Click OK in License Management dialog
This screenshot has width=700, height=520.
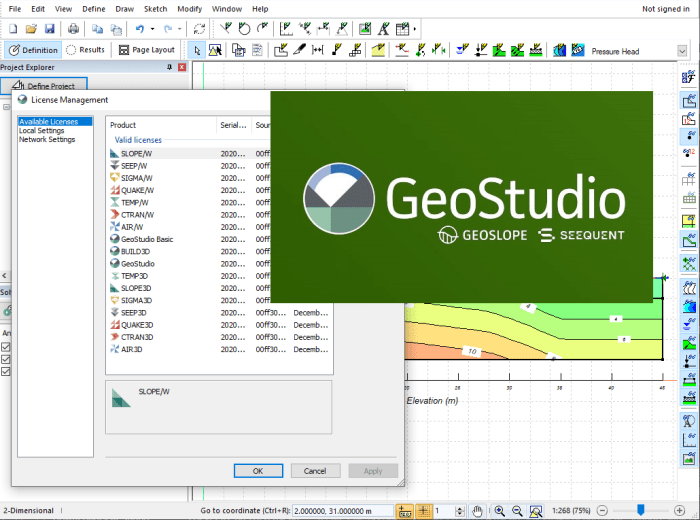[258, 471]
